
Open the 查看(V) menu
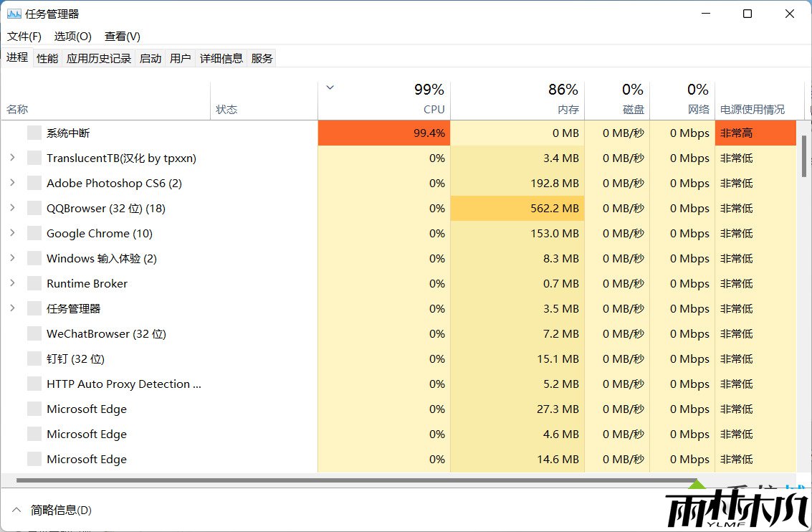(123, 37)
